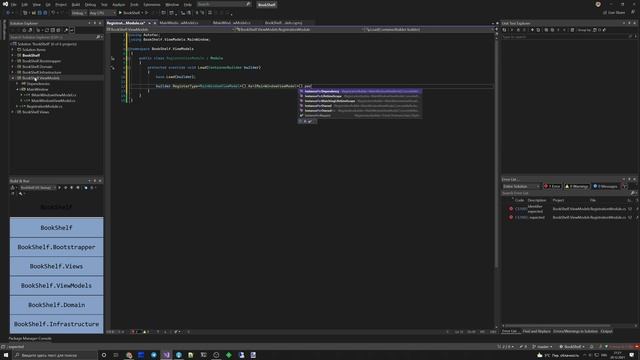Image resolution: width=640 pixels, height=360 pixels.
Task: Open the Tools menu
Action: [x=134, y=4]
